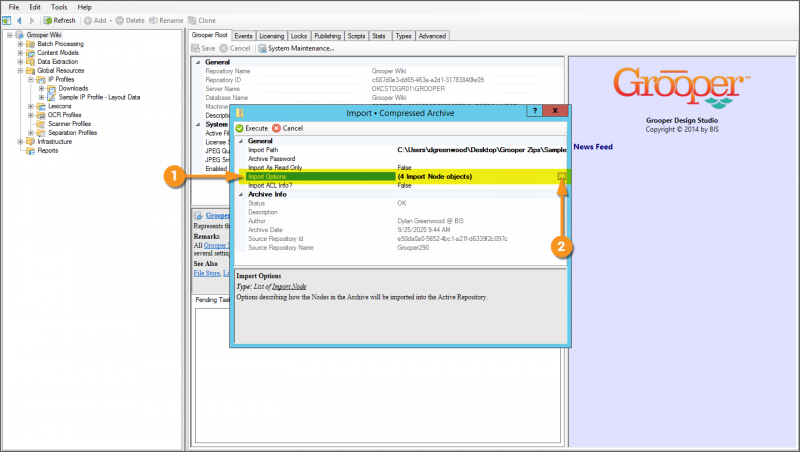The image size is (800, 452).
Task: Expand the Downloads tree expander
Action: tap(41, 88)
